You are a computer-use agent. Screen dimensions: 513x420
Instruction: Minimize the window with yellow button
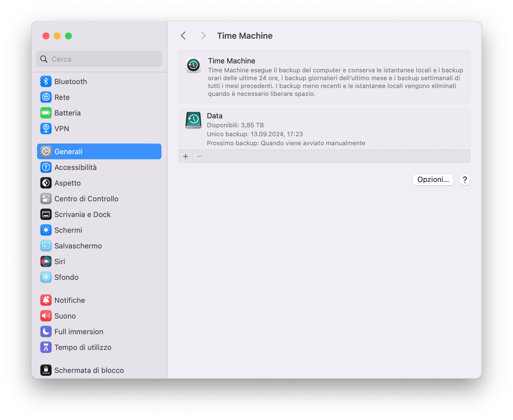[57, 36]
